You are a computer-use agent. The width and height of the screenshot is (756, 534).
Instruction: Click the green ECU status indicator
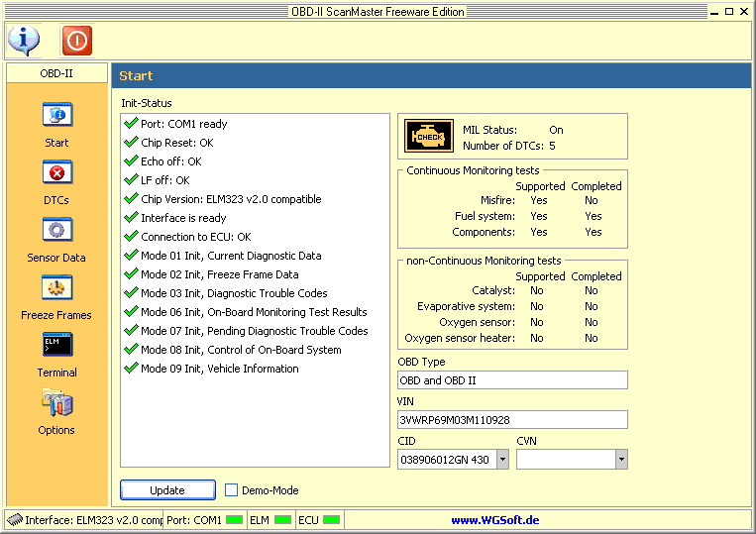click(331, 520)
